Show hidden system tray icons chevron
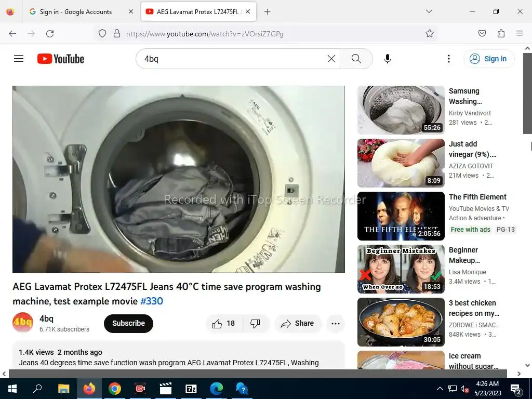Image resolution: width=532 pixels, height=399 pixels. coord(440,389)
